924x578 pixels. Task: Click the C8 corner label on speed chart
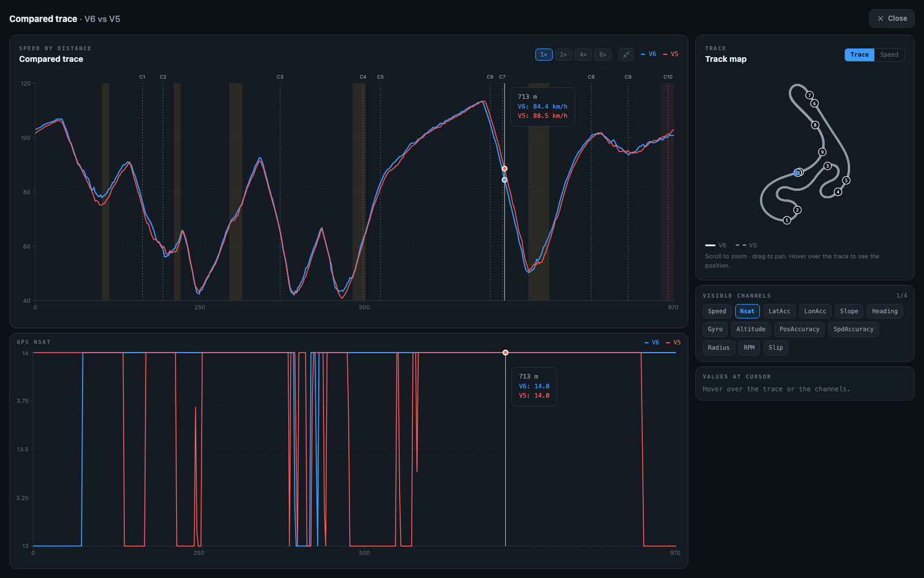pos(591,77)
